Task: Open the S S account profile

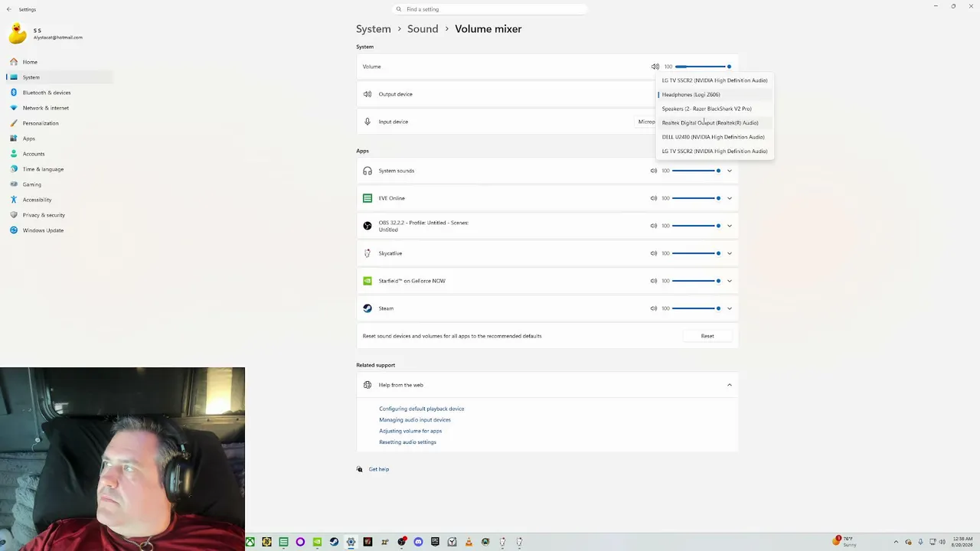Action: click(46, 34)
